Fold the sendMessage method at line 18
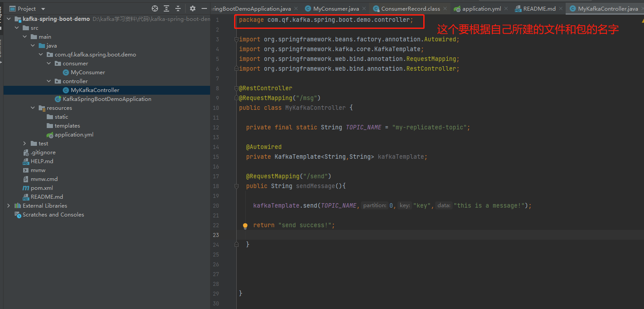The height and width of the screenshot is (309, 644). point(236,186)
